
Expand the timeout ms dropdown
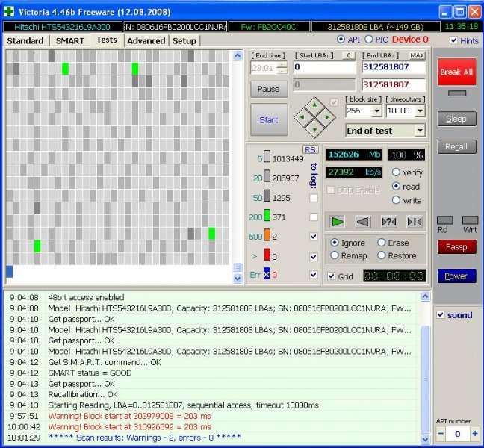pos(420,111)
